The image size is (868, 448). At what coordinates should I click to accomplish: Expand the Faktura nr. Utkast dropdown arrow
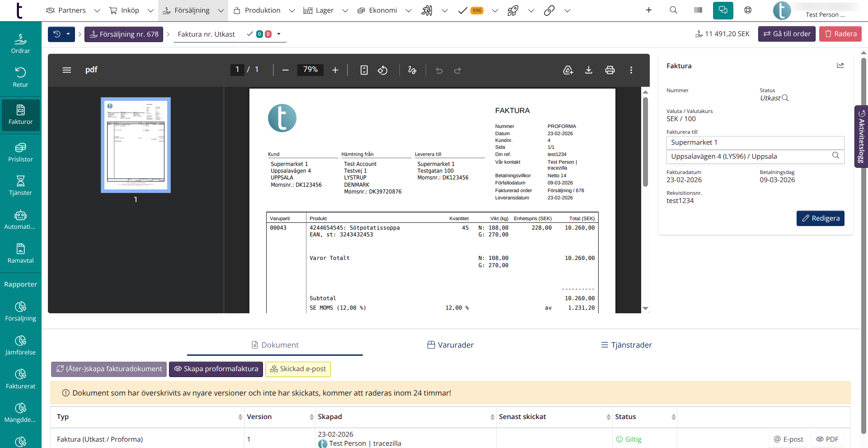point(279,34)
